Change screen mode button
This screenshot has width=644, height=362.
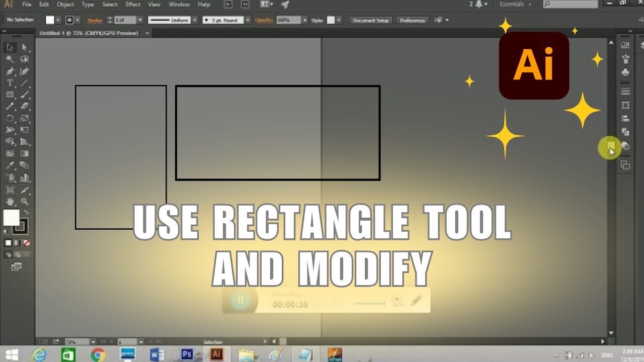point(17,266)
